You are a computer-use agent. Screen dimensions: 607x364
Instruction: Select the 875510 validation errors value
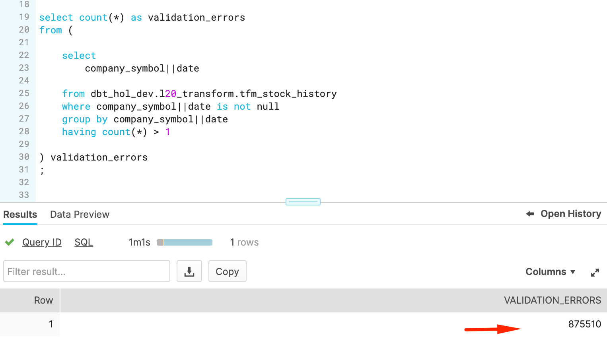click(x=584, y=324)
